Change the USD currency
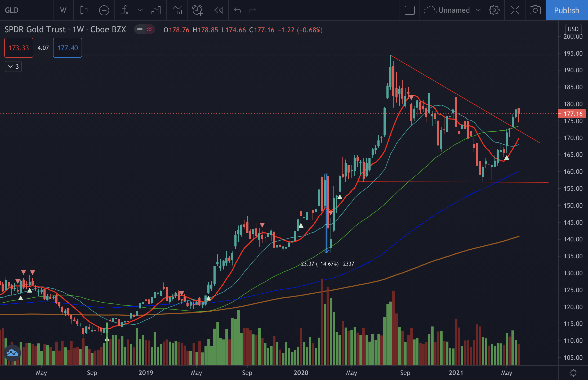 573,29
